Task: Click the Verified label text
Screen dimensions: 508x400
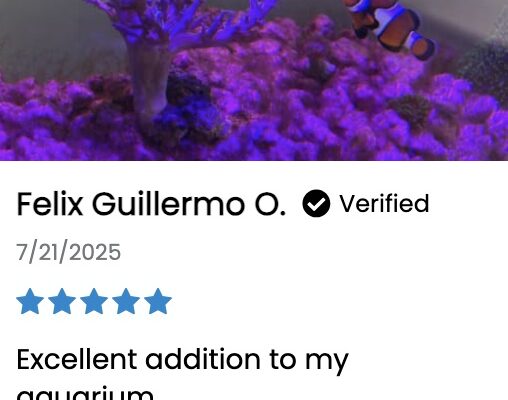Action: point(384,203)
